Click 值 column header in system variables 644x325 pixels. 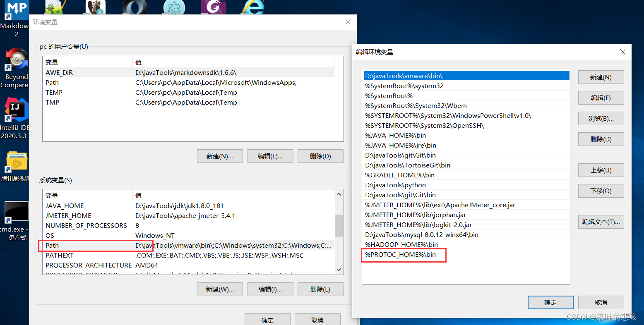pos(233,195)
